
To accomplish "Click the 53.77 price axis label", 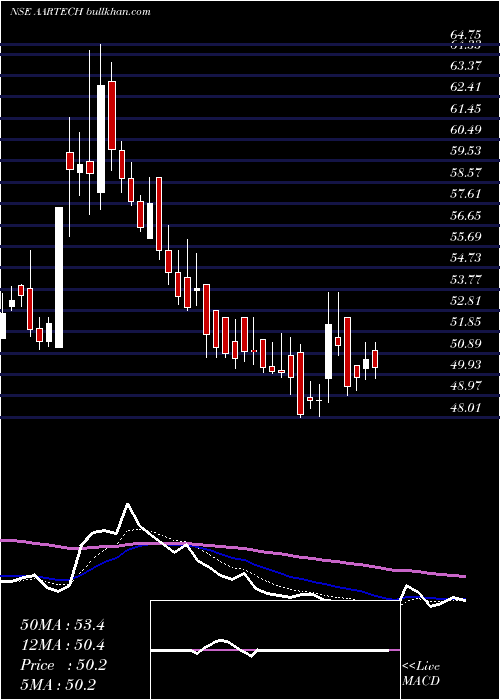I will [x=466, y=279].
